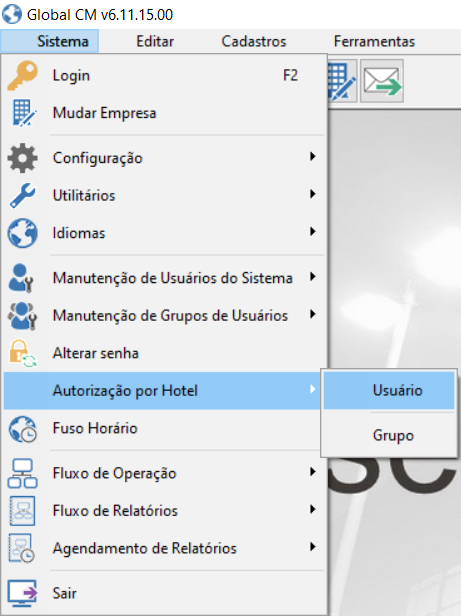Click the Idiomas label
Screen dimensions: 461x616
pyautogui.click(x=79, y=233)
